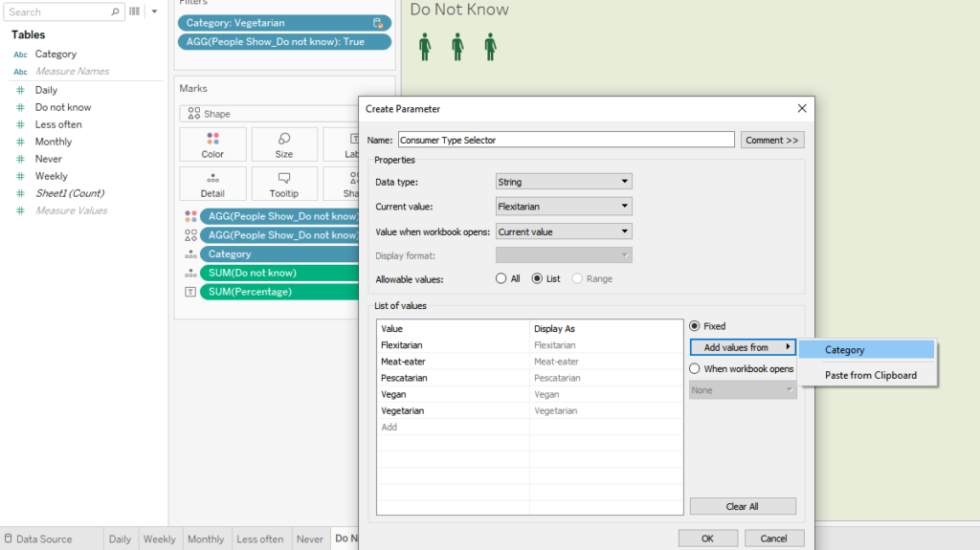Click the third green person shape mark
This screenshot has width=980, height=550.
tap(490, 47)
